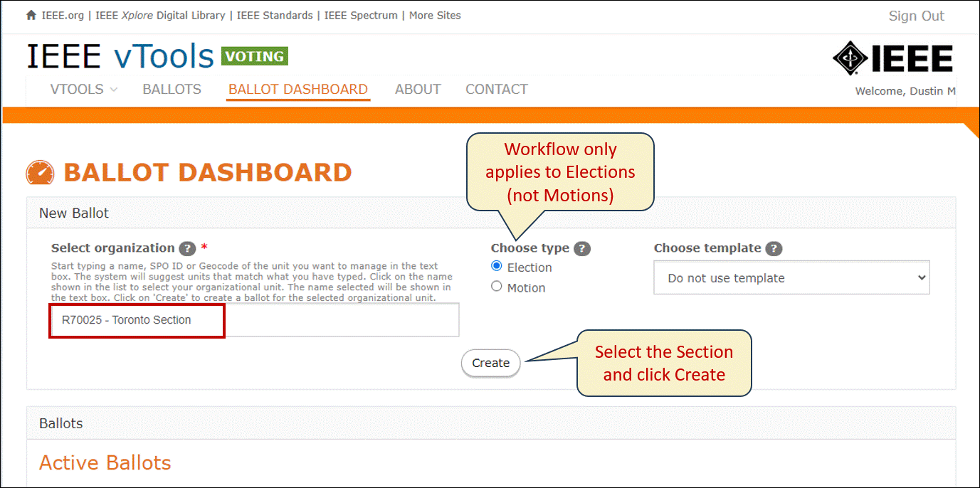Click the help icon beside Choose type

[x=582, y=248]
